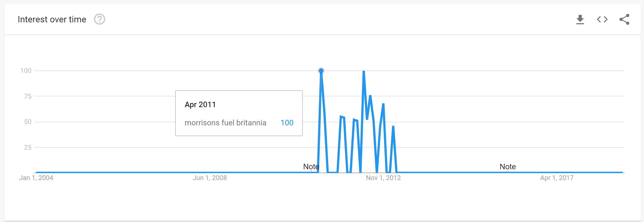Download the chart data as CSV

click(580, 20)
